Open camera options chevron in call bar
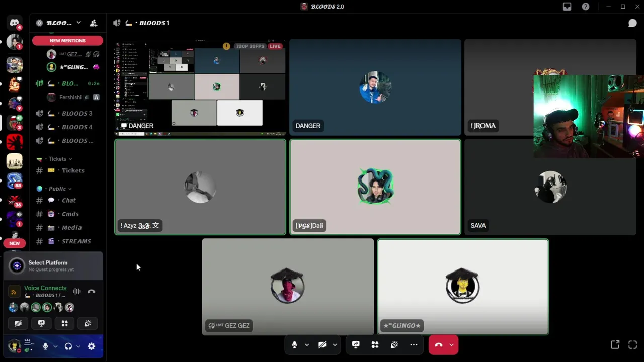 [x=335, y=345]
